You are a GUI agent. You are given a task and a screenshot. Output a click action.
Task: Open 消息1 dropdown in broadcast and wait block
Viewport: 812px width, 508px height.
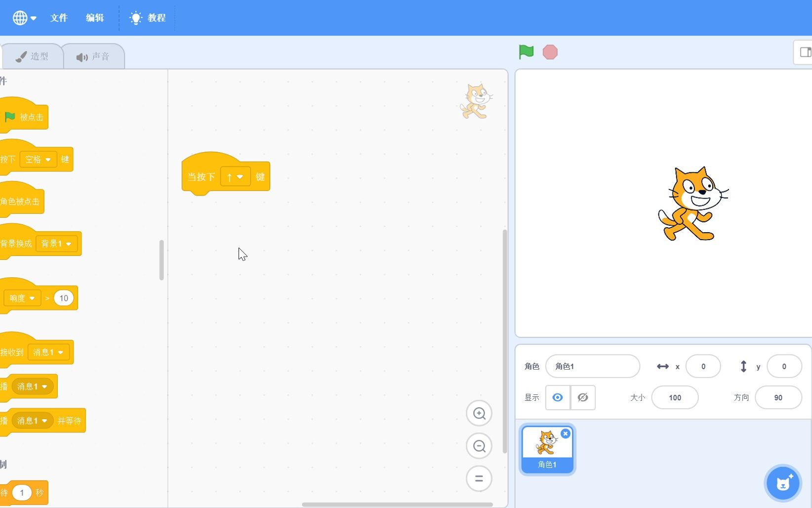[x=33, y=421]
